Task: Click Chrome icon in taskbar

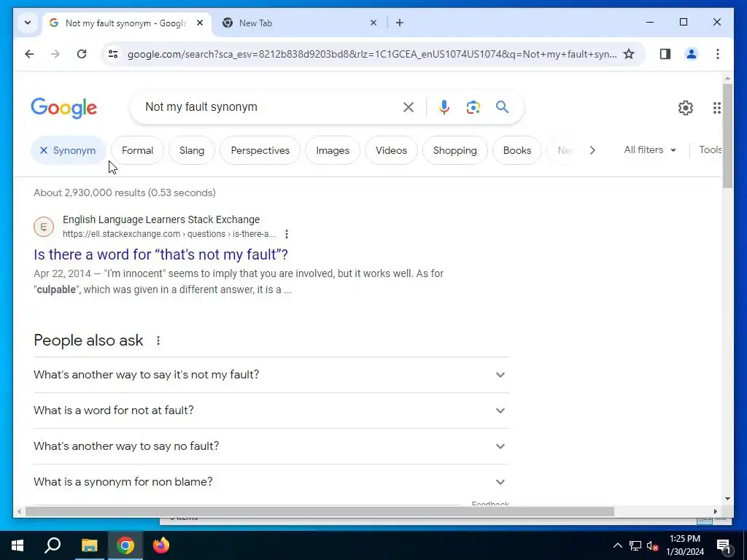Action: (125, 545)
